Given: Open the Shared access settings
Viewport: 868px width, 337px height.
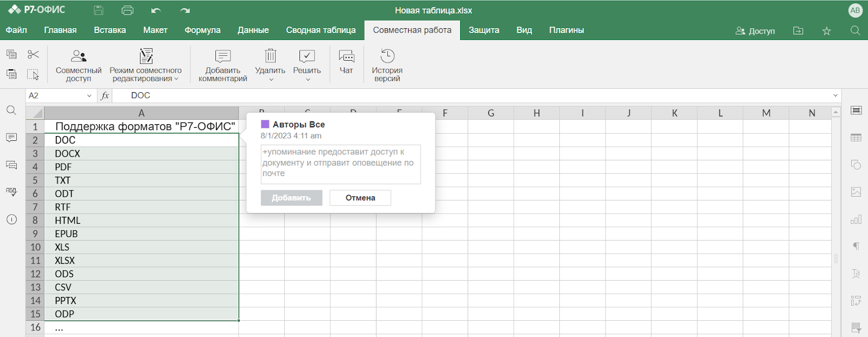Looking at the screenshot, I should pos(79,66).
